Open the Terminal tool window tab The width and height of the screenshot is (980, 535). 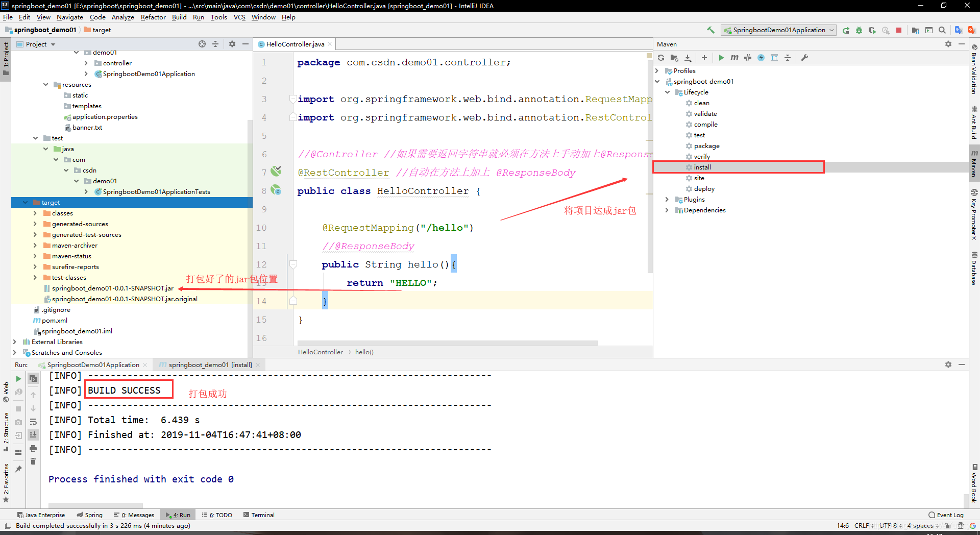(259, 515)
